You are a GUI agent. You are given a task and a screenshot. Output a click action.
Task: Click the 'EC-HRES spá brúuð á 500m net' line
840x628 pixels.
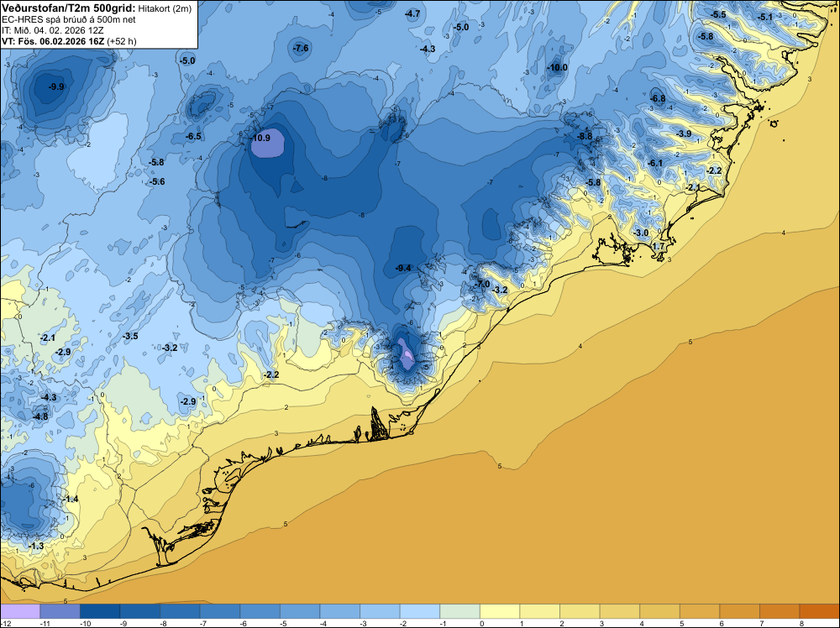click(x=69, y=19)
